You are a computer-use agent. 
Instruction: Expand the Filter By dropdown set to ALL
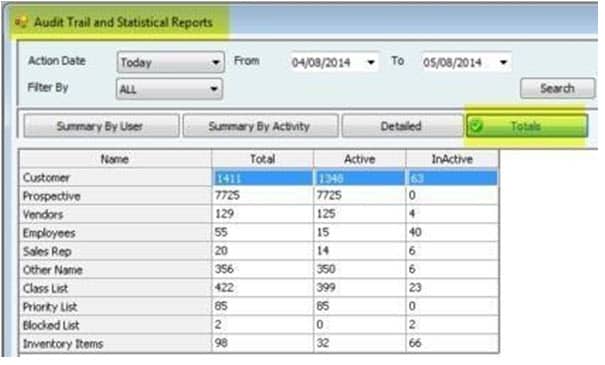pyautogui.click(x=169, y=89)
